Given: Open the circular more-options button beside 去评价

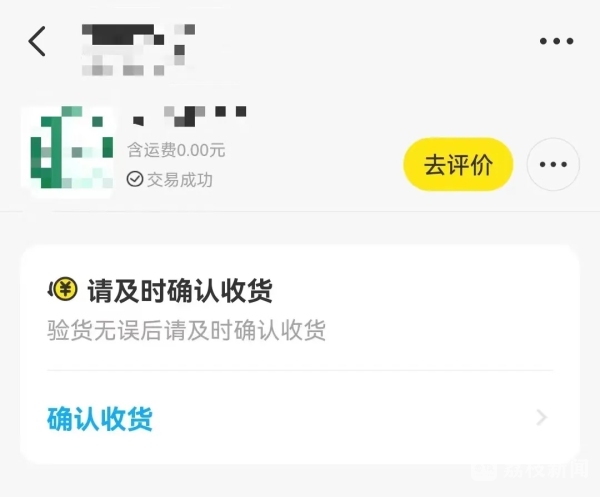Looking at the screenshot, I should pyautogui.click(x=553, y=165).
